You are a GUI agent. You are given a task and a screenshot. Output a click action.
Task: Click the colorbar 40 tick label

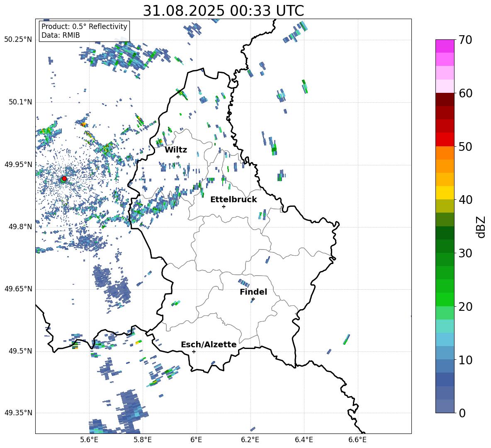[465, 200]
